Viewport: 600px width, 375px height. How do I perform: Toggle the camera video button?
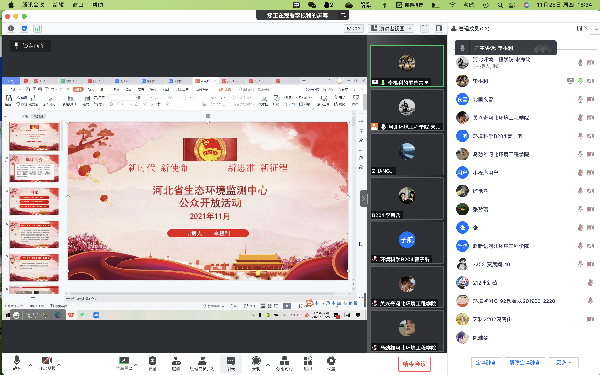[x=47, y=362]
